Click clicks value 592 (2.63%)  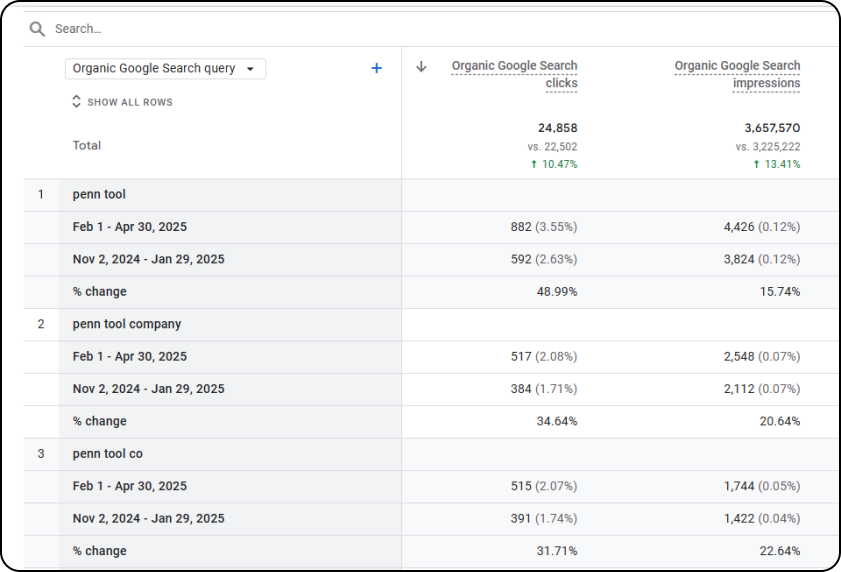(x=544, y=259)
